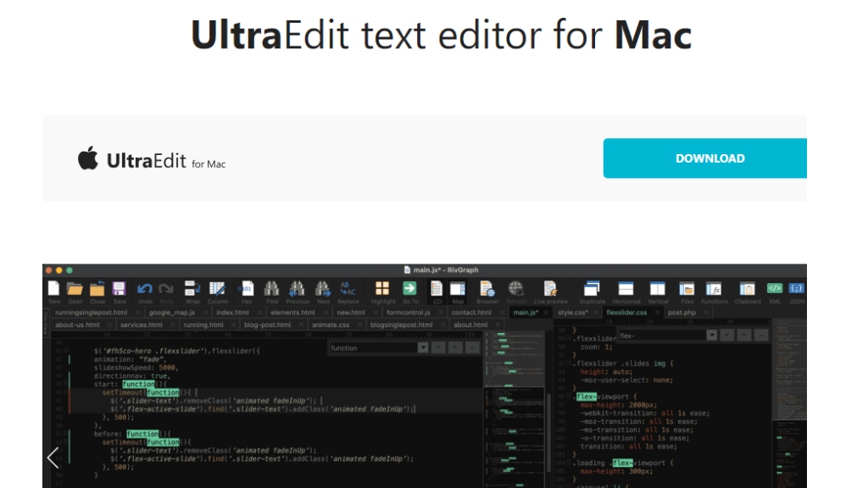Click '.flexslider .slides img {' code line
The width and height of the screenshot is (868, 488).
pyautogui.click(x=623, y=363)
